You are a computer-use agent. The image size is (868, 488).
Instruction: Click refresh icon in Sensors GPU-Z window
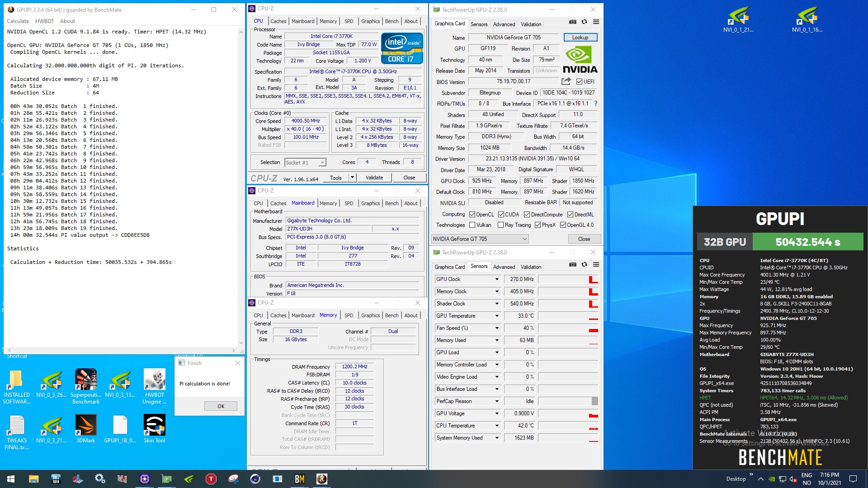point(584,264)
